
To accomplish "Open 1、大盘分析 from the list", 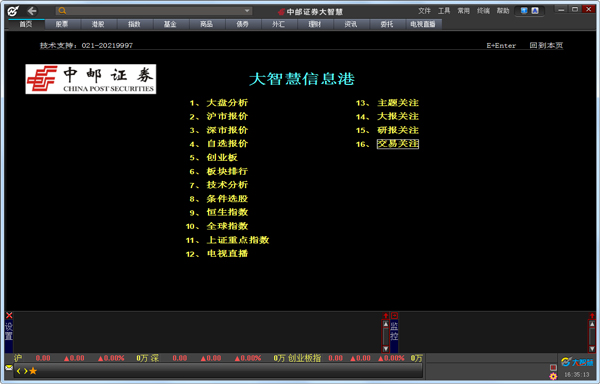I will click(x=218, y=103).
